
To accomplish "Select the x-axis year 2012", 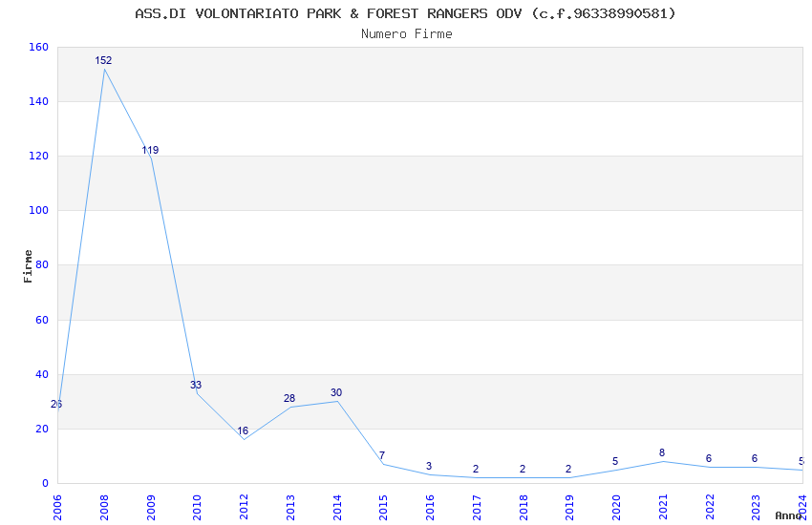I will coord(244,508).
